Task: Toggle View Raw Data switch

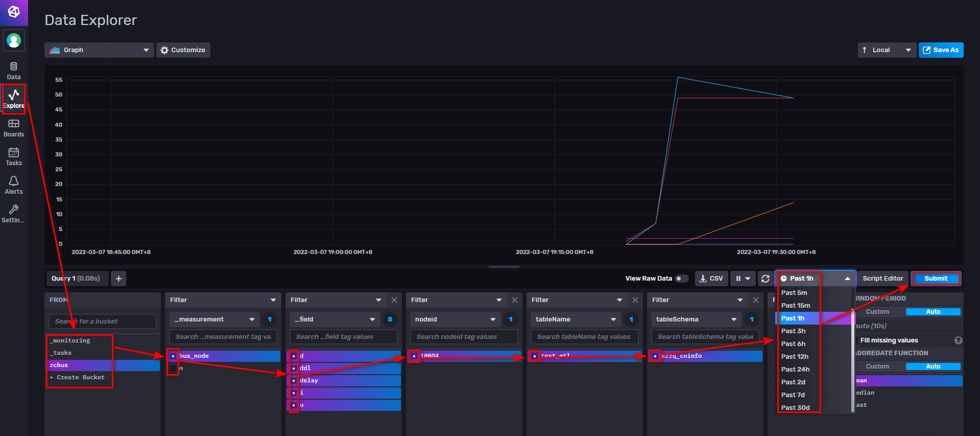Action: (x=681, y=279)
